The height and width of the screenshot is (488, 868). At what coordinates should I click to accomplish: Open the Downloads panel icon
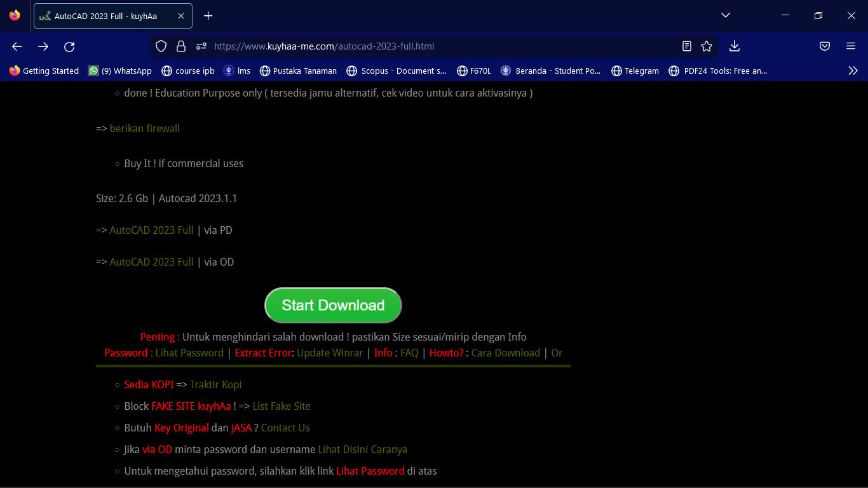point(735,46)
